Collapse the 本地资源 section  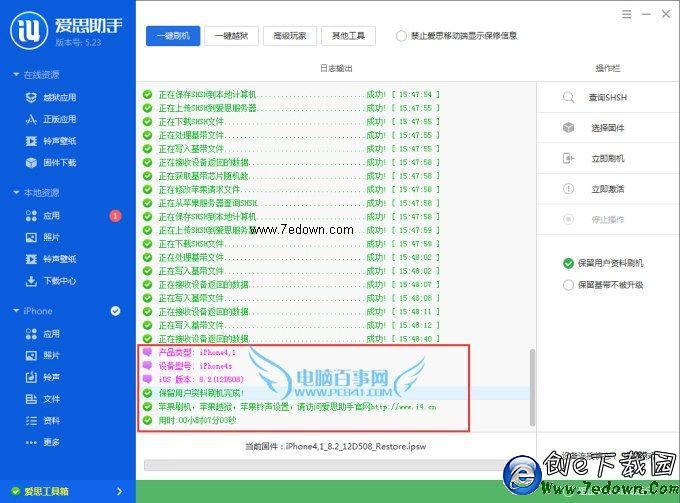coord(16,193)
